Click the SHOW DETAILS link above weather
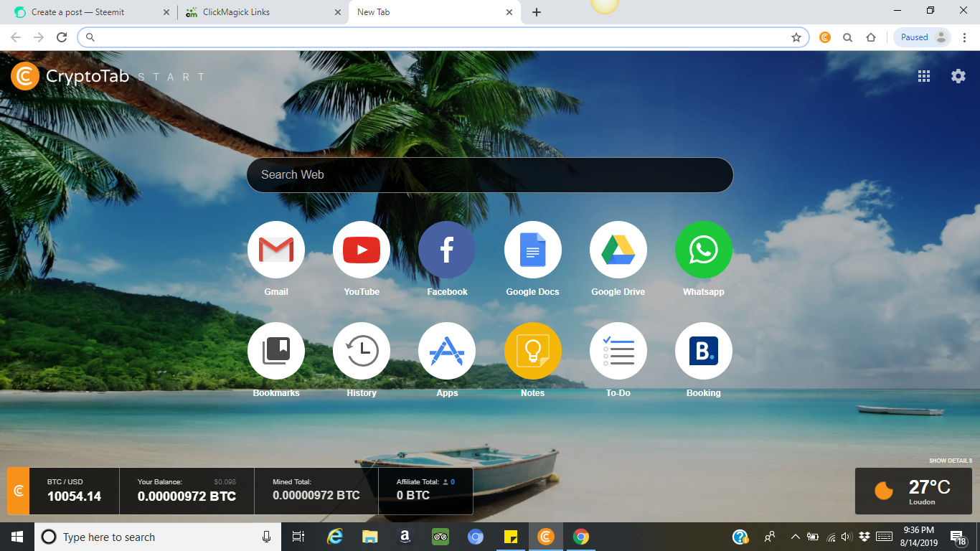 click(x=951, y=461)
